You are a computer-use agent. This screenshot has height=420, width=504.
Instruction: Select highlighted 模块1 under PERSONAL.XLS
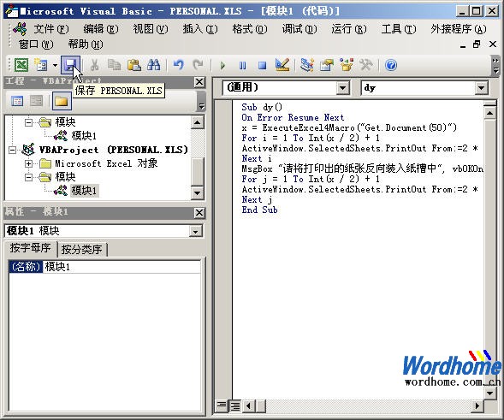click(85, 191)
